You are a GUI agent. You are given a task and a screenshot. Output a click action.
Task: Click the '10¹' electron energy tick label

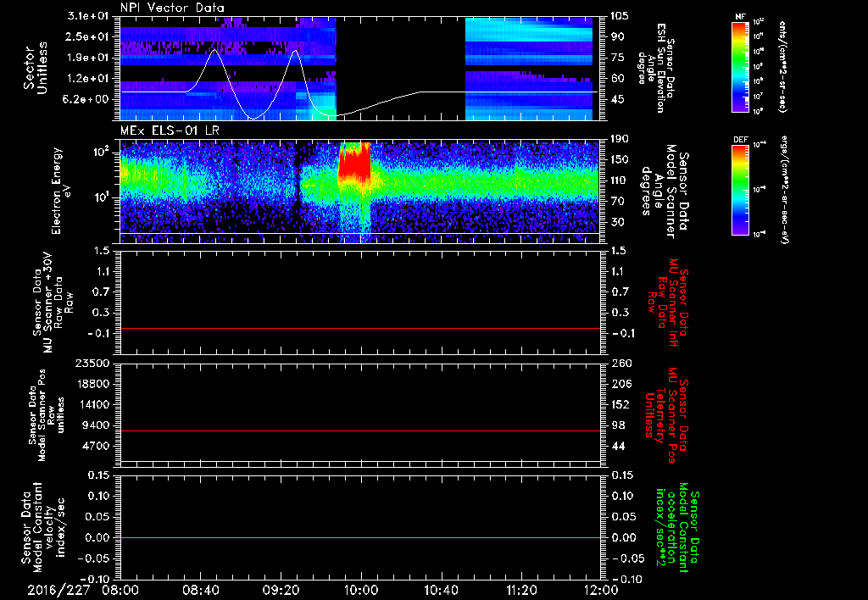click(102, 198)
